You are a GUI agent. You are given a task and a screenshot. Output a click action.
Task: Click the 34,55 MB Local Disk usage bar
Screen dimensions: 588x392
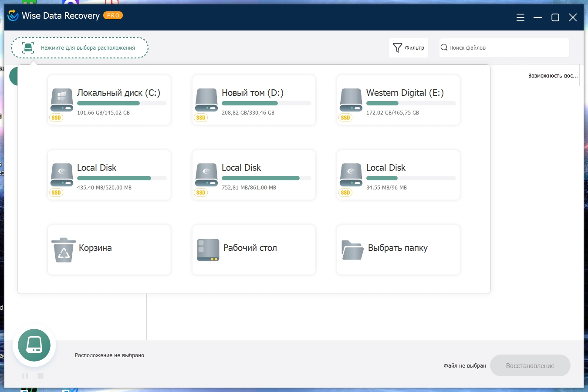(411, 178)
